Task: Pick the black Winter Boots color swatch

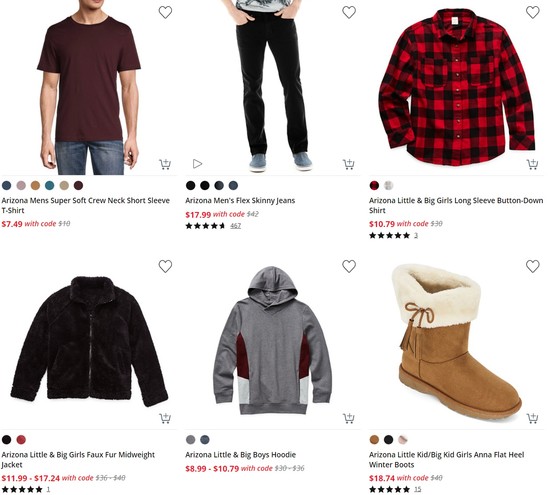Action: click(x=388, y=439)
